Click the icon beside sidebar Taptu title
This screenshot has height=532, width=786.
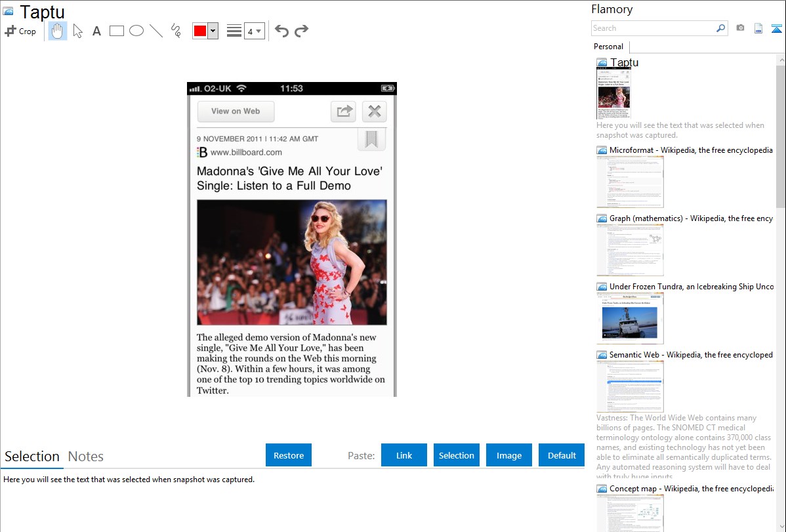[x=602, y=63]
